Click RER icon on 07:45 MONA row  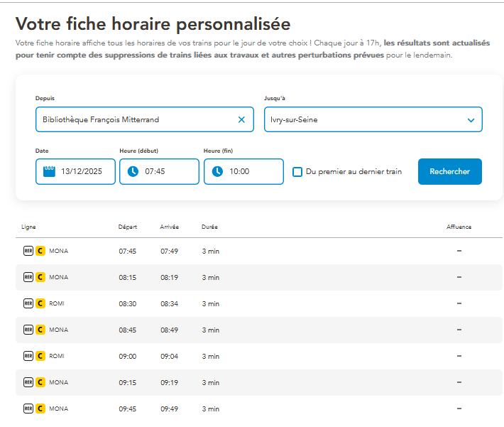click(x=28, y=251)
